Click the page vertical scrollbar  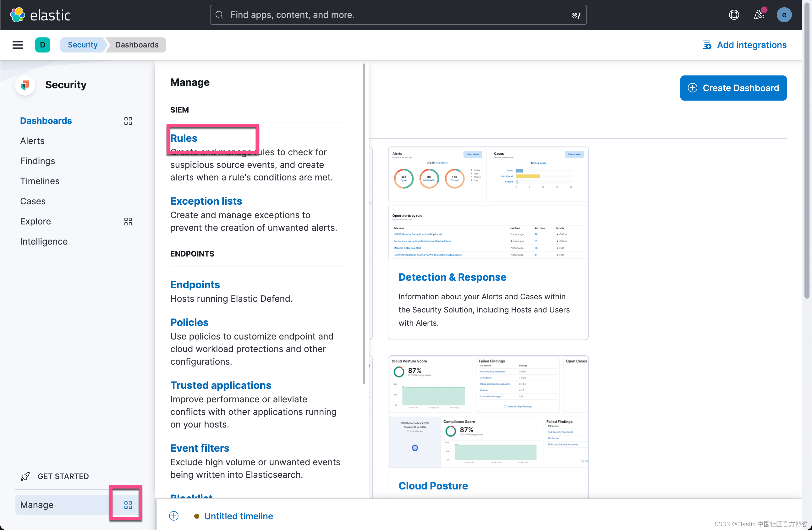pos(807,150)
